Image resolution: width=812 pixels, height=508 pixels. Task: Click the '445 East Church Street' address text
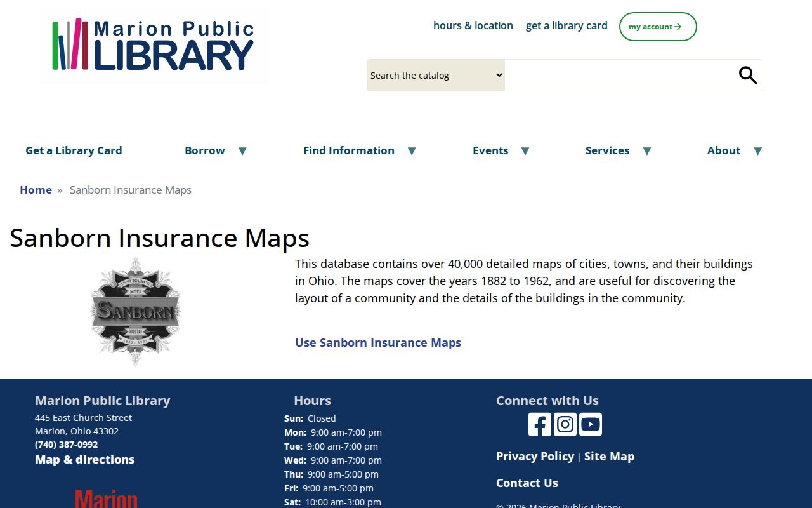pos(84,418)
